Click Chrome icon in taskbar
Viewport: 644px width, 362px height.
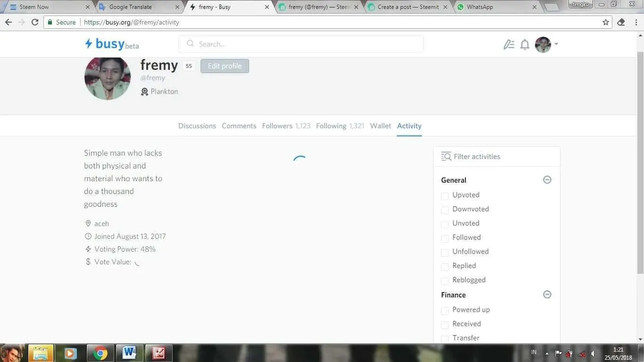click(100, 353)
